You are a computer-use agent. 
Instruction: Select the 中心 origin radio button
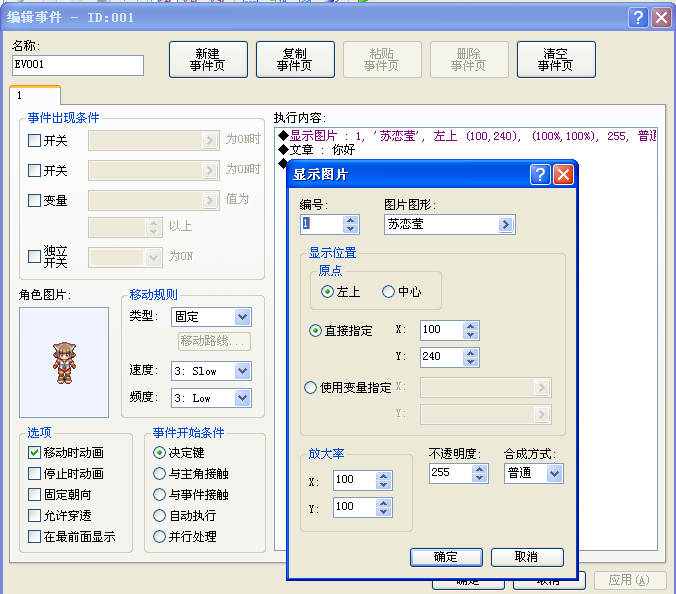point(388,292)
